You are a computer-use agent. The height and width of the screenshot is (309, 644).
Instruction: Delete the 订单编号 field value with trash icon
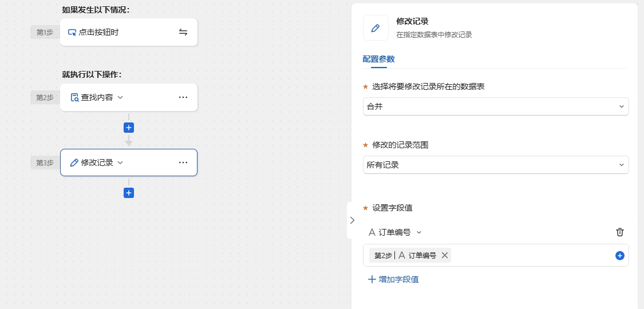pyautogui.click(x=620, y=232)
